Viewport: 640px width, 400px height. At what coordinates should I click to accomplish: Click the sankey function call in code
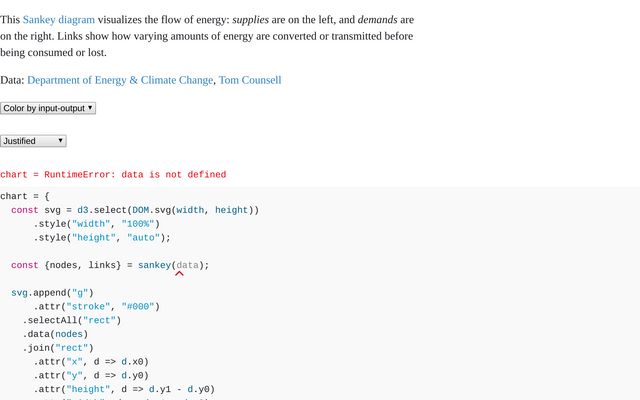pos(154,265)
